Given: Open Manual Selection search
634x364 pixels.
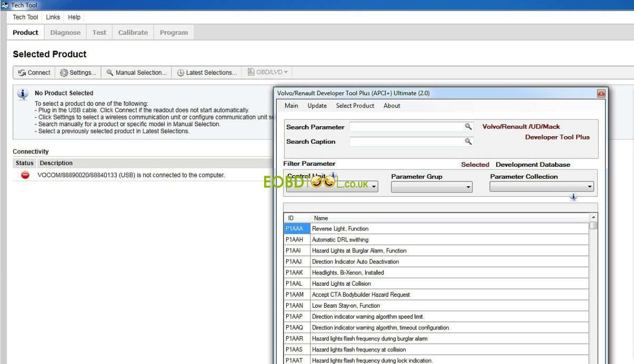Looking at the screenshot, I should click(x=136, y=73).
